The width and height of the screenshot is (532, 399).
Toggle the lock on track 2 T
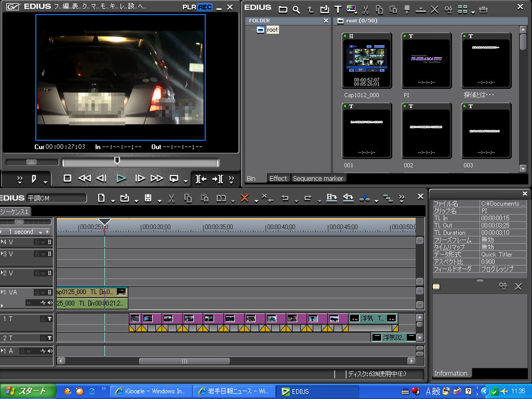point(43,338)
